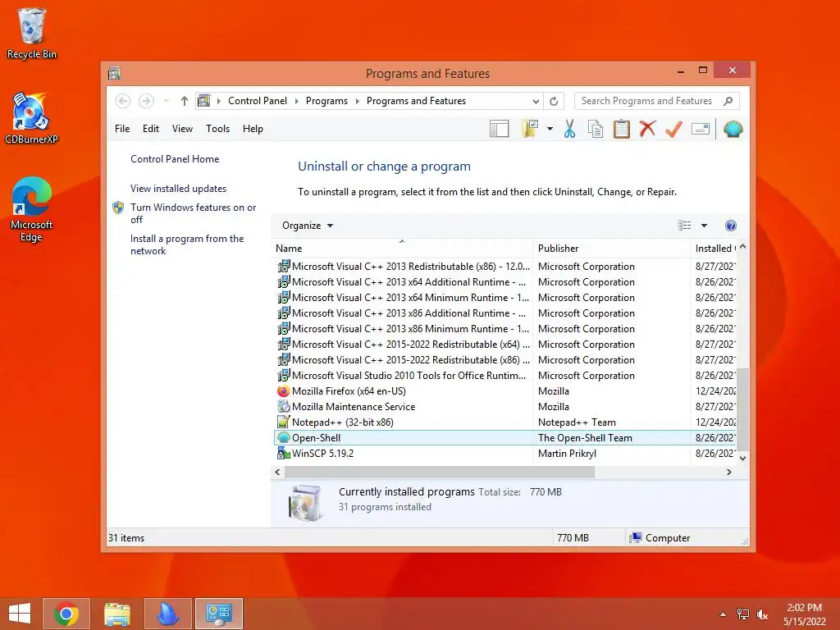
Task: Click the Martin Prikryl publisher cell
Action: click(567, 453)
